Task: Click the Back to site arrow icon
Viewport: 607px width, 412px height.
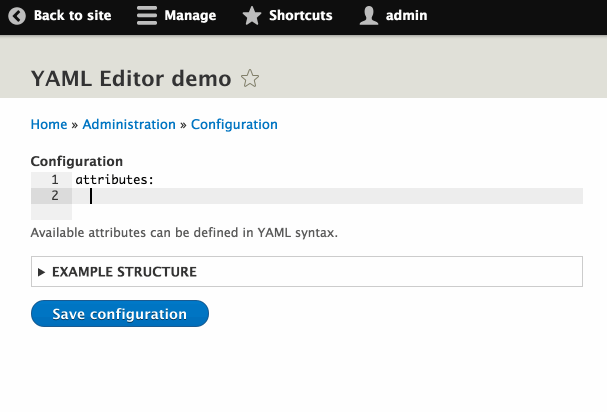Action: (17, 16)
